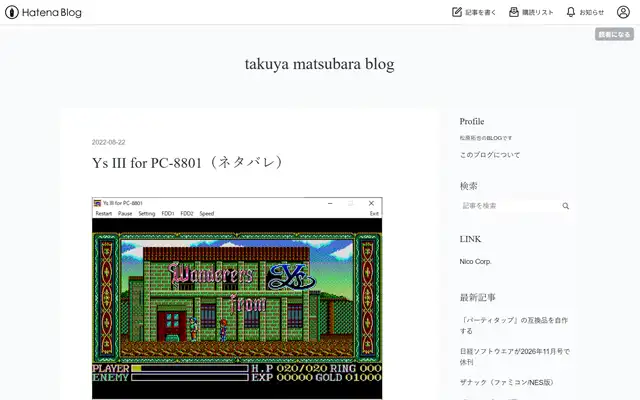Image resolution: width=640 pixels, height=400 pixels.
Task: Open the subscription list icon
Action: 513,12
